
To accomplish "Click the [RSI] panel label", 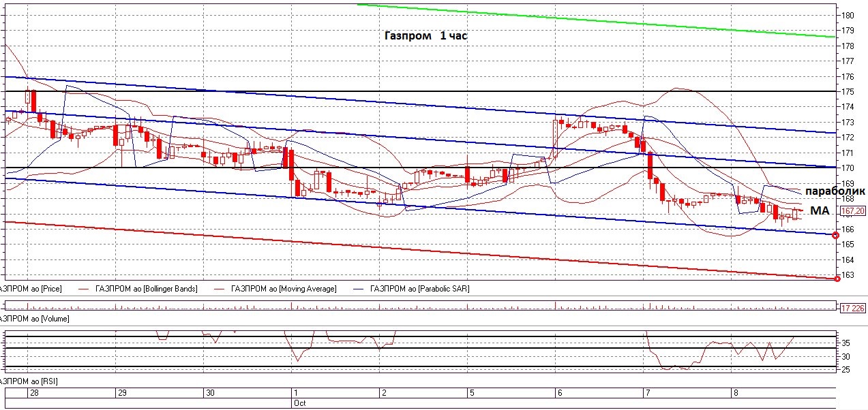I will (x=29, y=381).
